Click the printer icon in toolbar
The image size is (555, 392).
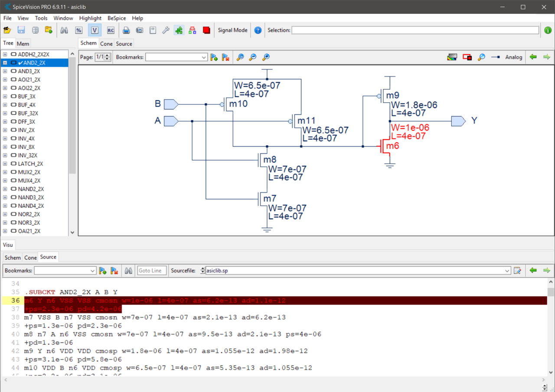[126, 30]
